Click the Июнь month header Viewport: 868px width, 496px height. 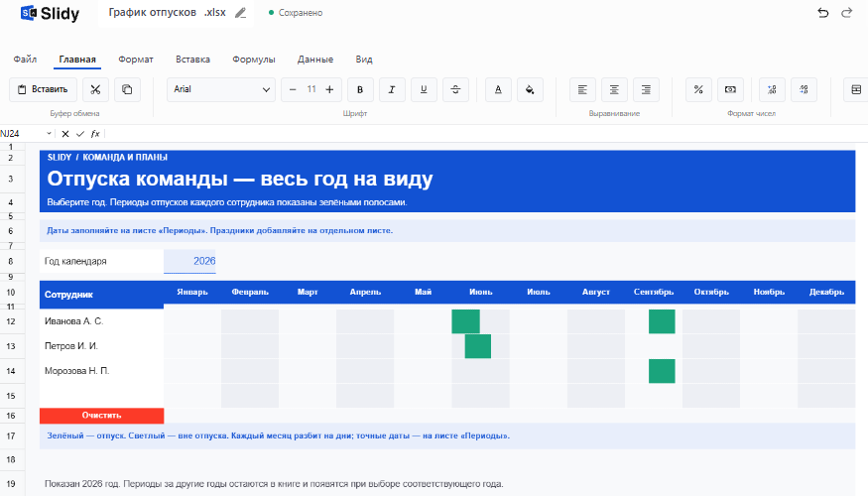[x=480, y=292]
